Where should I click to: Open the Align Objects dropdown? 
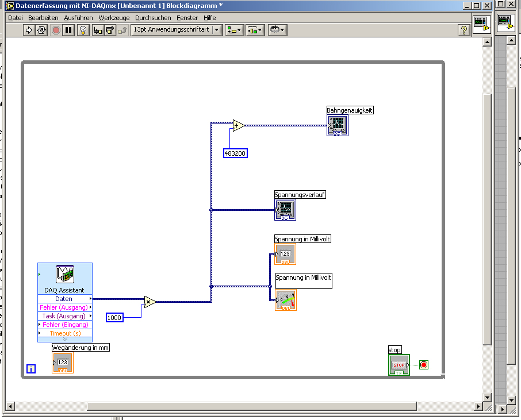235,30
